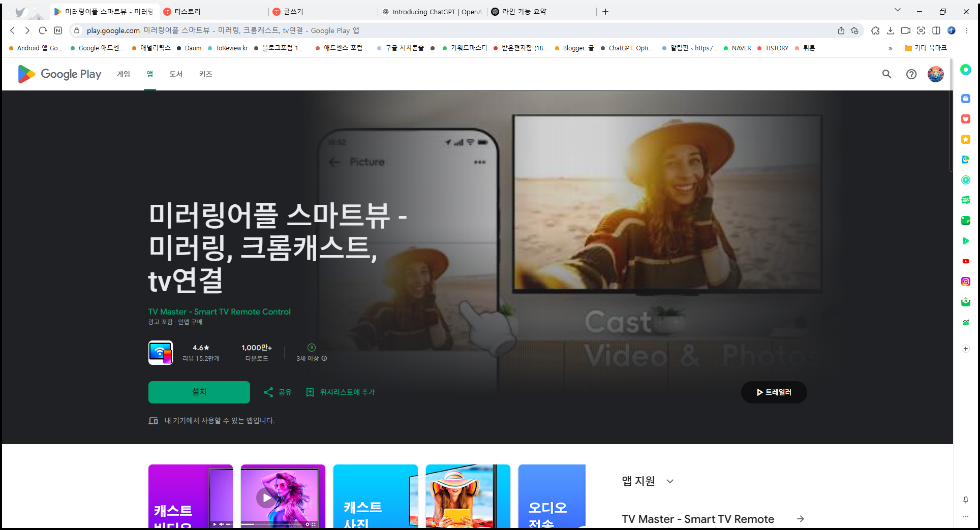Open the browser downloads icon
Screen dimensions: 980x530
click(x=891, y=30)
